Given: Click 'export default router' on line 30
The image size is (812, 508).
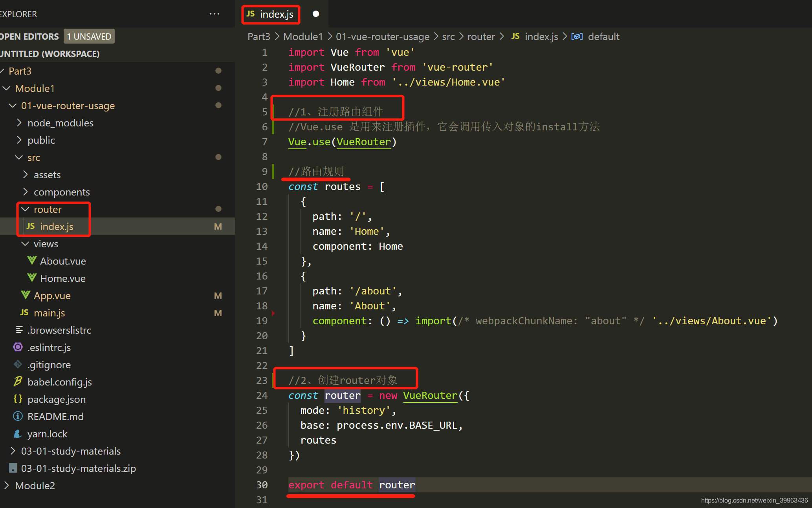Looking at the screenshot, I should (x=352, y=485).
